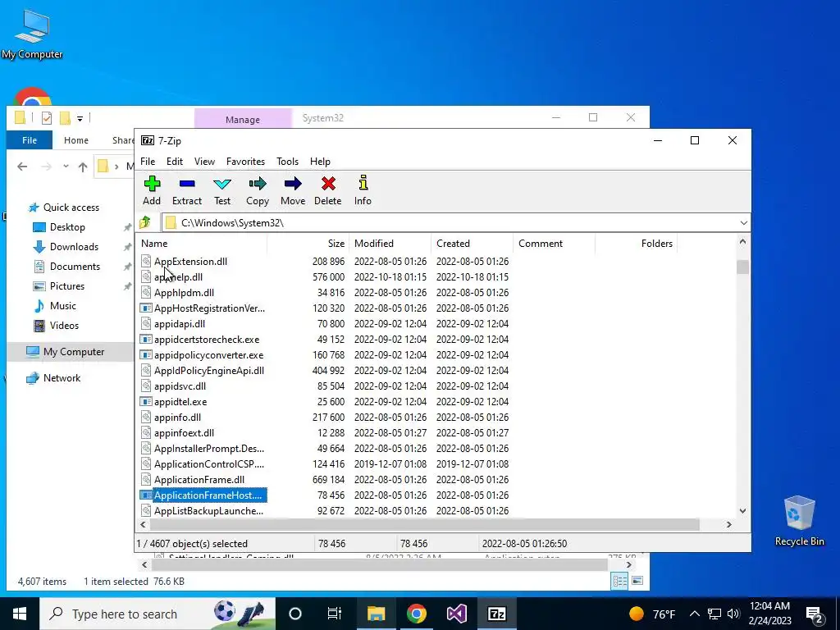This screenshot has height=630, width=840.
Task: Select ApplicationFrame.dll file
Action: pos(199,479)
